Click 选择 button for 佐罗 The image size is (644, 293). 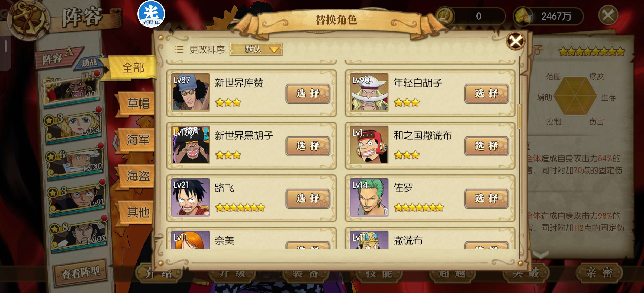(x=487, y=199)
